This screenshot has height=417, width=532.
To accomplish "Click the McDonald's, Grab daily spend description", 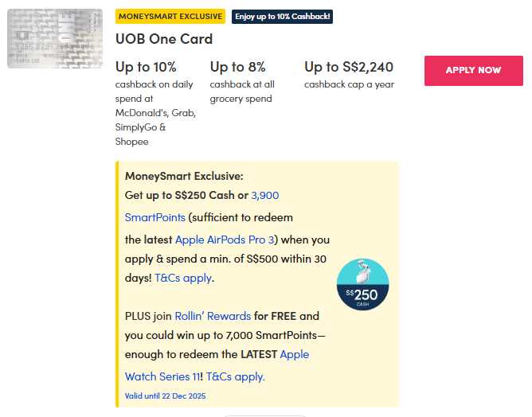I will click(x=155, y=113).
